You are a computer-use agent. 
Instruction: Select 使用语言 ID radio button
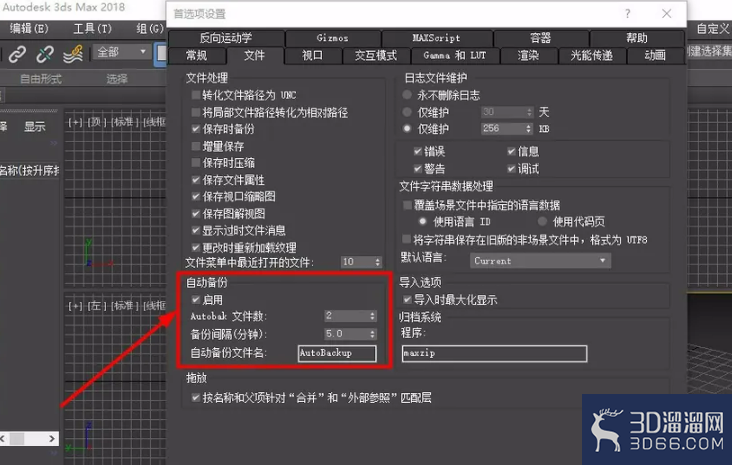click(x=422, y=221)
